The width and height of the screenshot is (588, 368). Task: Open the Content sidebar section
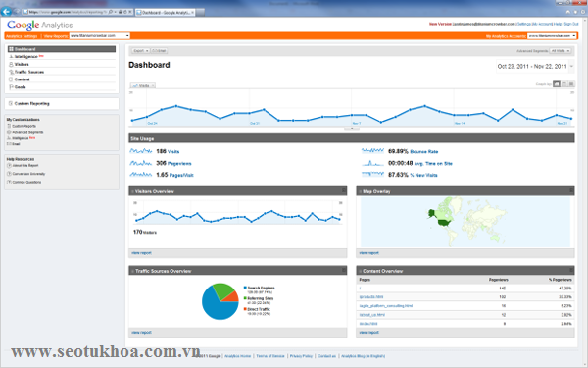tap(22, 79)
